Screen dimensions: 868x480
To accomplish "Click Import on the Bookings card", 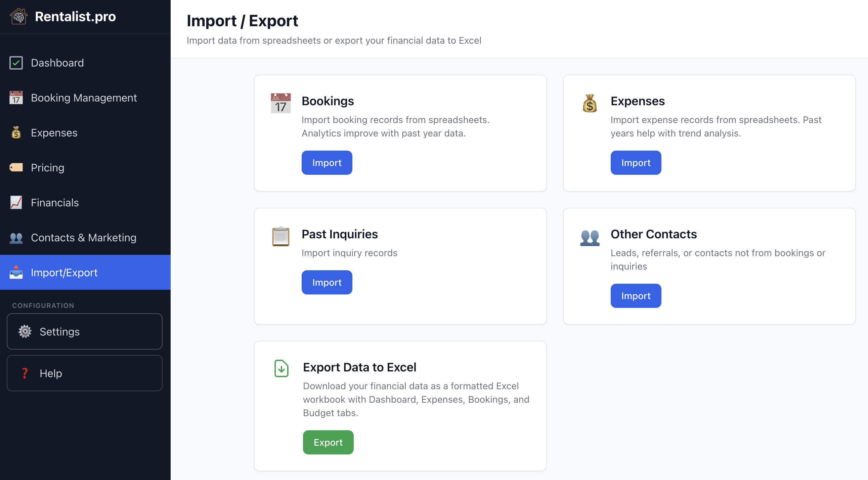I will (327, 162).
